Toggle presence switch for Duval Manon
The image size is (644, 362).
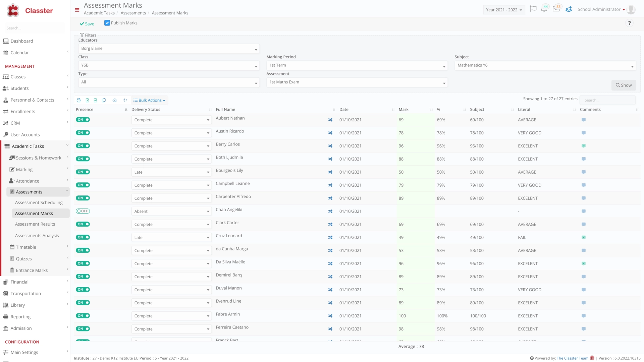click(83, 290)
